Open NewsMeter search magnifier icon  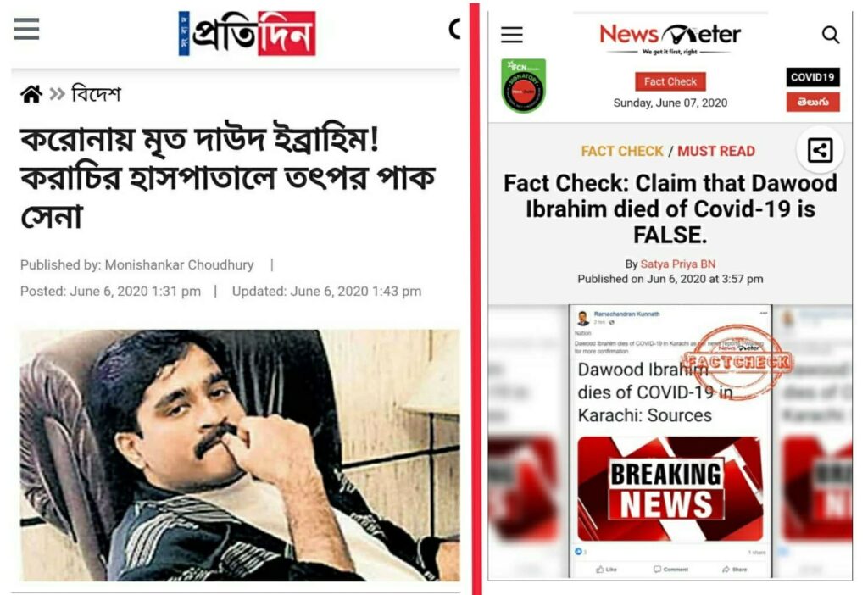pos(831,35)
